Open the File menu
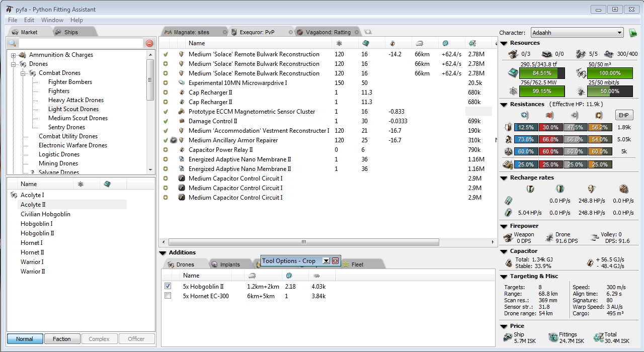This screenshot has height=352, width=644. (13, 20)
